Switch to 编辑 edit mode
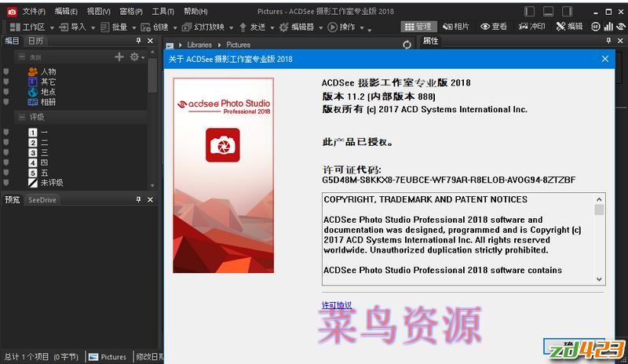Image resolution: width=628 pixels, height=364 pixels. tap(569, 27)
